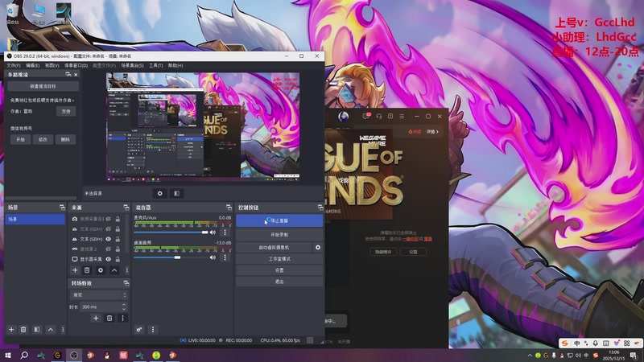
Task: Click the start recording button
Action: coord(279,234)
